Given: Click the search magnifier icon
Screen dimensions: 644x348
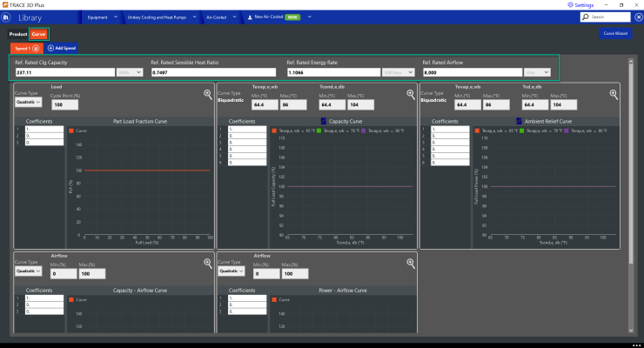Looking at the screenshot, I should [586, 17].
